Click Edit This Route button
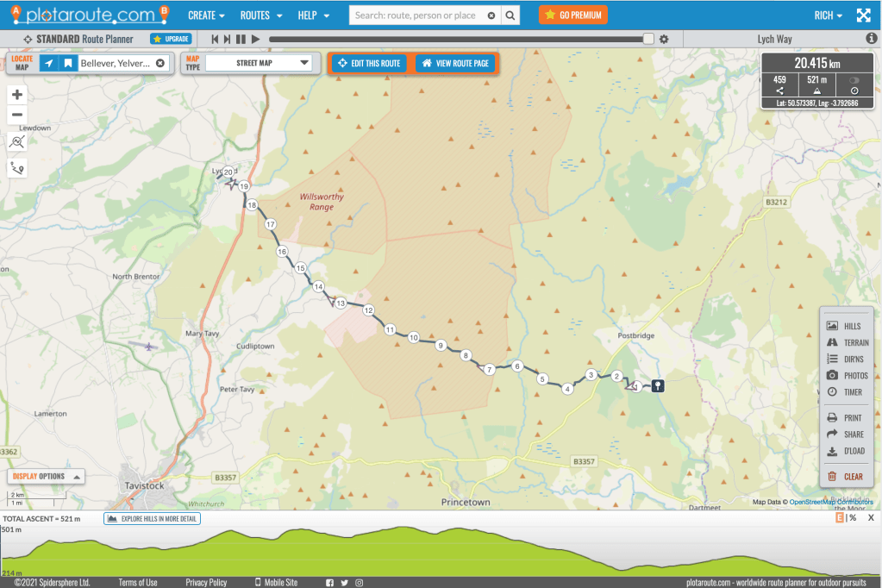Screen dimensions: 882x588 click(369, 64)
